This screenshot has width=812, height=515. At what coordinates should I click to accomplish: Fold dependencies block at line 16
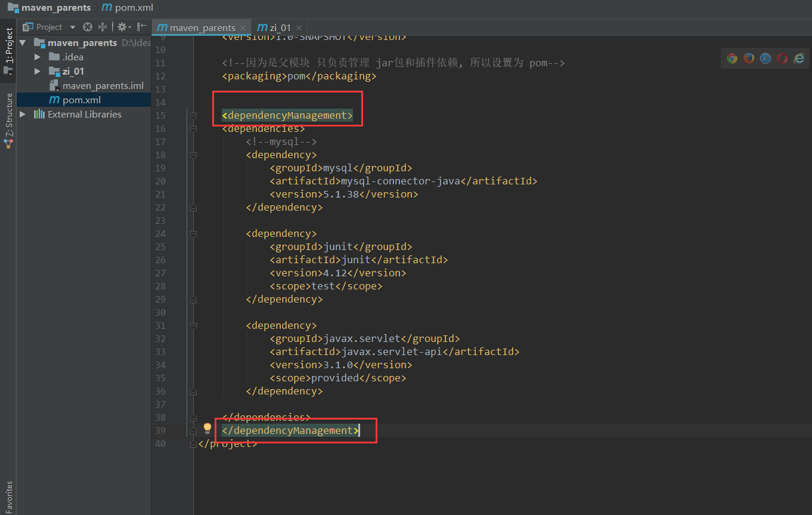(x=193, y=129)
